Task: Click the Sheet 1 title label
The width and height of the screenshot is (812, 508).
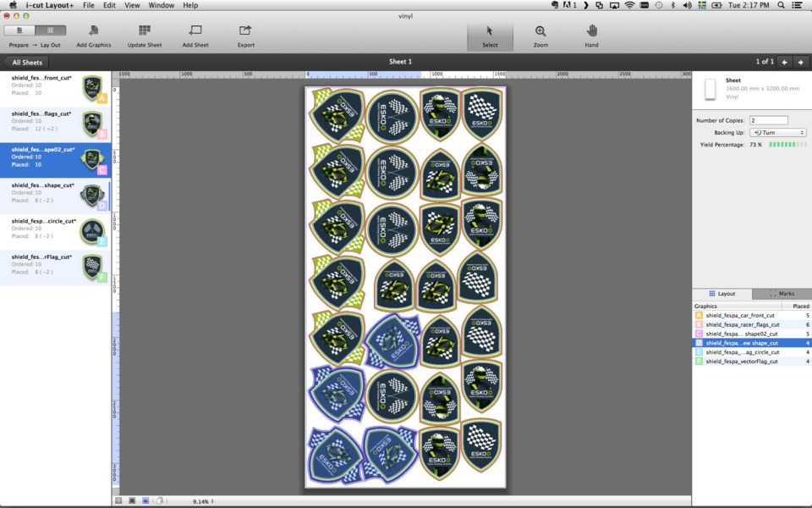Action: click(x=400, y=62)
